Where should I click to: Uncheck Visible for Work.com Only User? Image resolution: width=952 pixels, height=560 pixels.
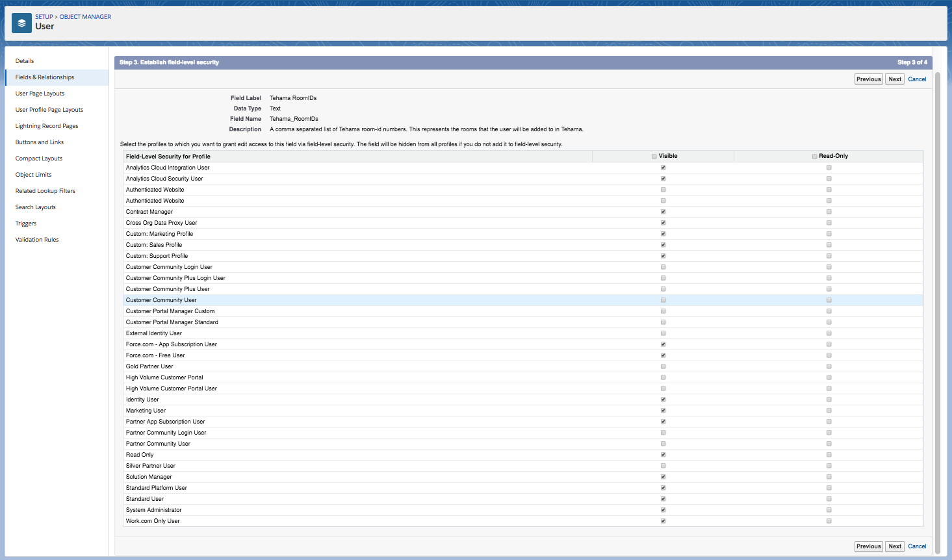[663, 521]
